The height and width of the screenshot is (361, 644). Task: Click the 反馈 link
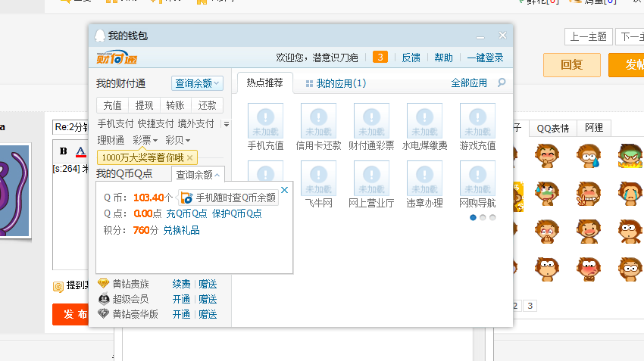coord(411,58)
